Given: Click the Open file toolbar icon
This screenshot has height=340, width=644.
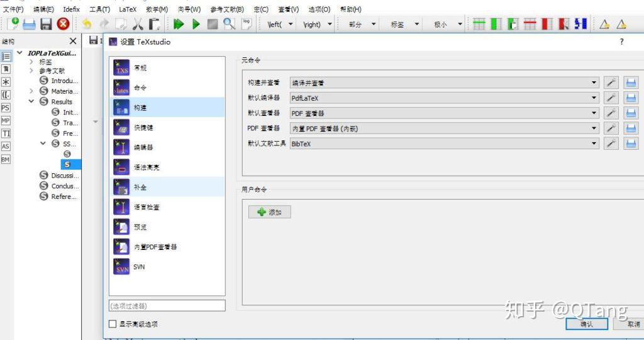Looking at the screenshot, I should (x=29, y=25).
